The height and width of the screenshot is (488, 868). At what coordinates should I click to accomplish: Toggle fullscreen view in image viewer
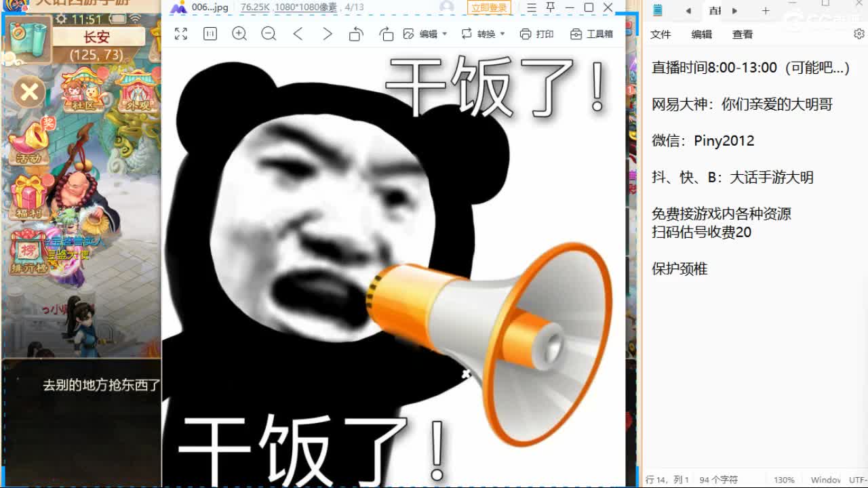(x=180, y=34)
